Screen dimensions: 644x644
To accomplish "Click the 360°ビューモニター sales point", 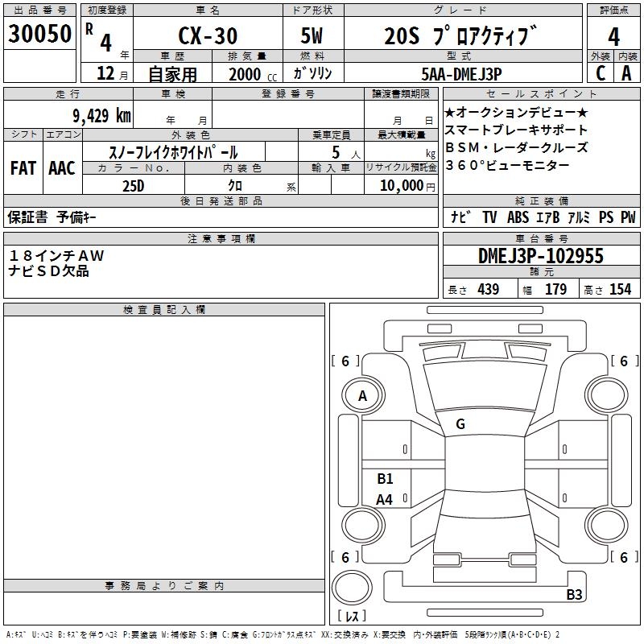I will (x=508, y=165).
